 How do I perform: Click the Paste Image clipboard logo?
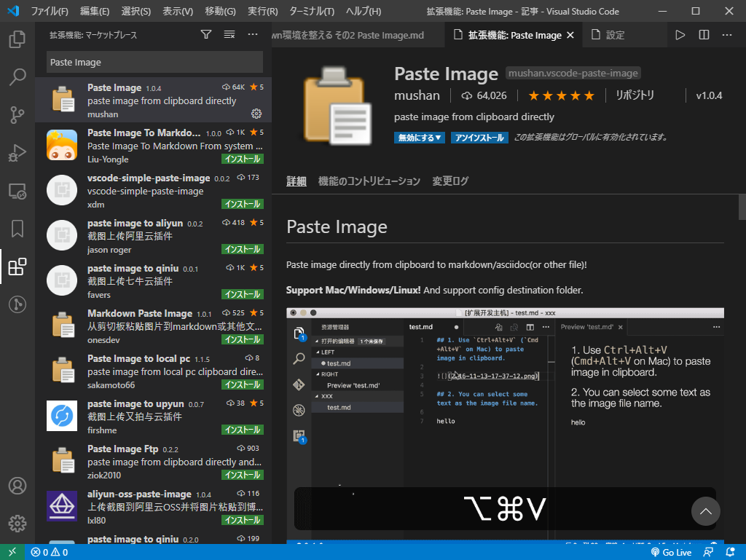pos(337,106)
